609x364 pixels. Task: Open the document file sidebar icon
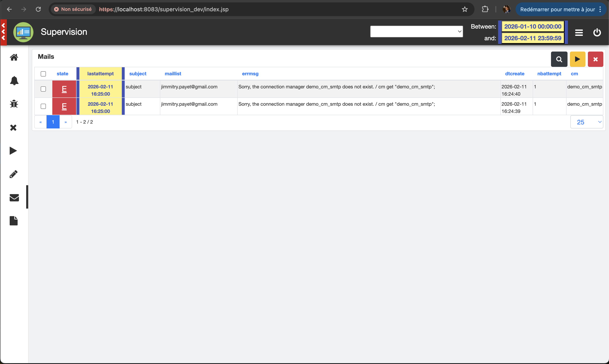tap(14, 221)
